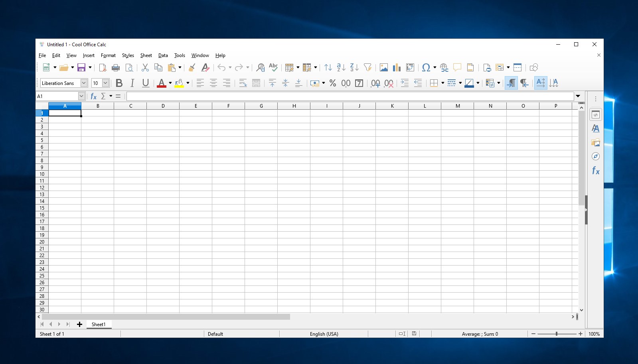Expand the Borders dropdown arrow
638x364 pixels.
[x=442, y=83]
